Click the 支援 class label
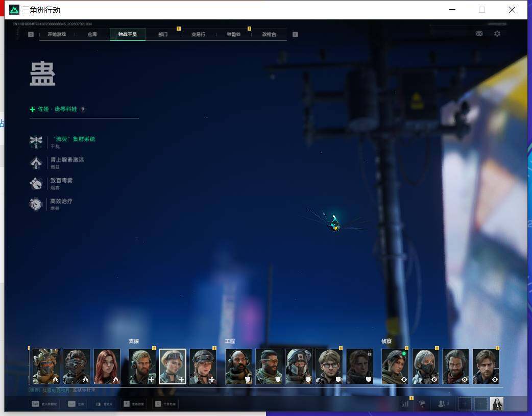 (134, 341)
